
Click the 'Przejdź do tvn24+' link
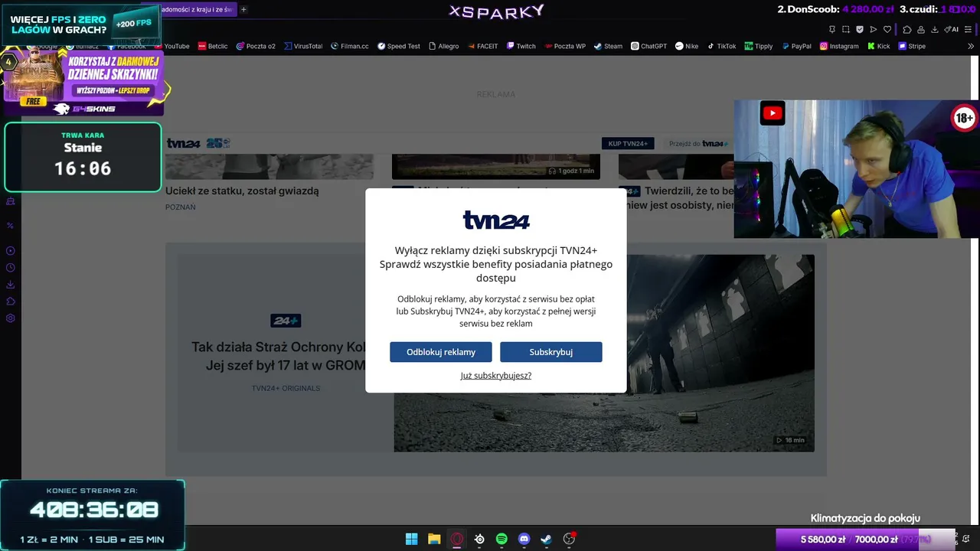698,143
